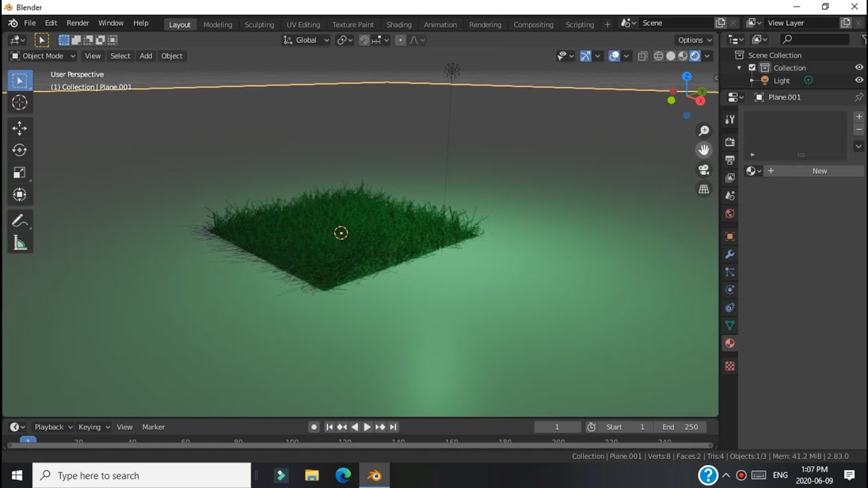Screen dimensions: 868x488
Task: Select the Measure ruler tool
Action: 20,243
